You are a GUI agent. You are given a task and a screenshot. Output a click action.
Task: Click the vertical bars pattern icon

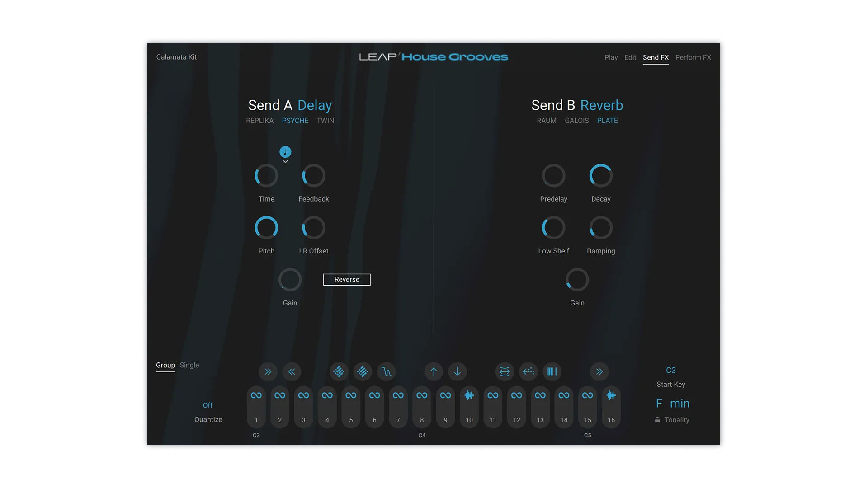552,371
